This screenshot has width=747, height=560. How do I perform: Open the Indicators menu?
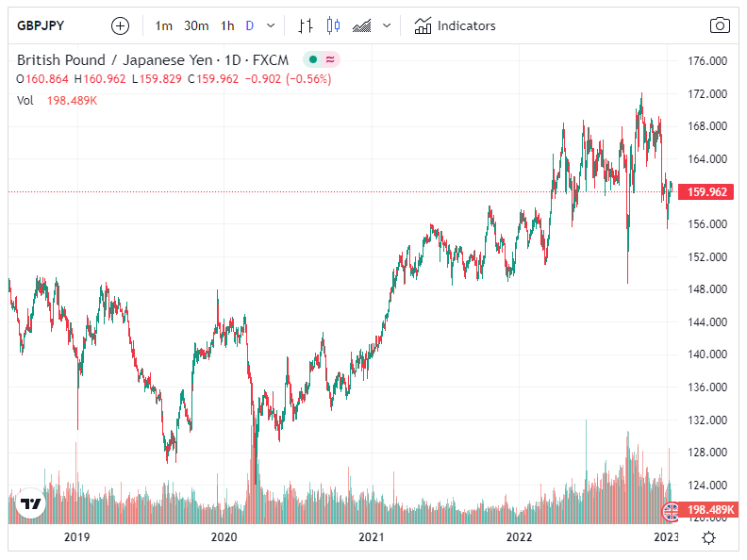pyautogui.click(x=456, y=25)
